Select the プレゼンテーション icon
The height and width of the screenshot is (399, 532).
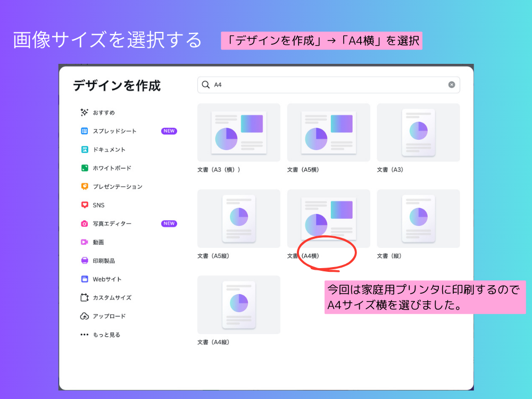84,186
